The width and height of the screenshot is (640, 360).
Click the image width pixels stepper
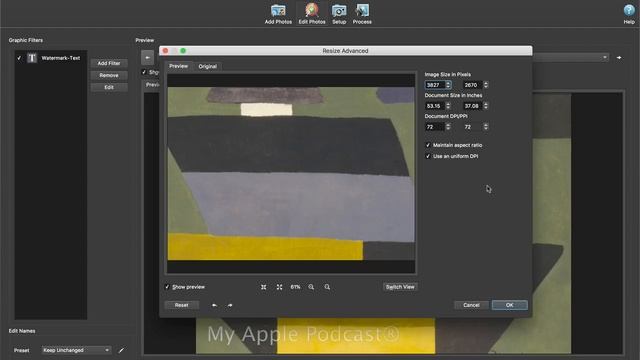[x=448, y=84]
